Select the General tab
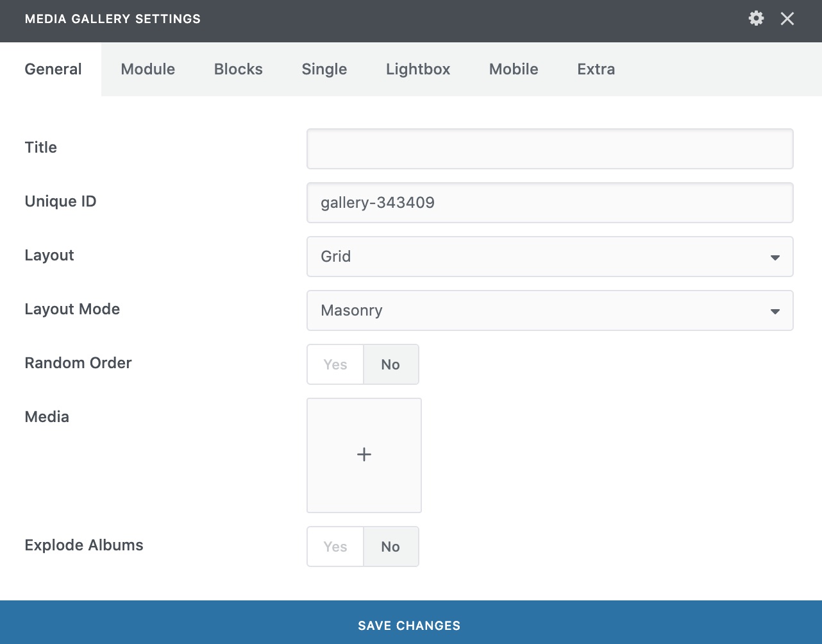 [53, 69]
